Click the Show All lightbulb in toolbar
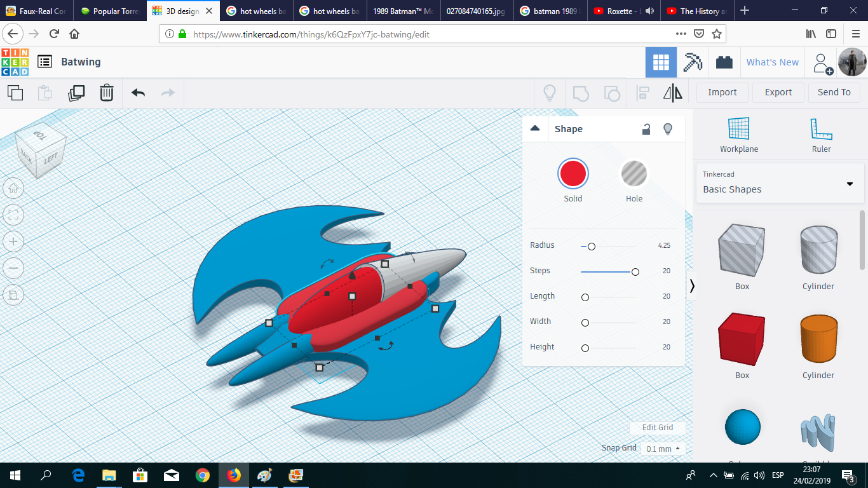This screenshot has width=868, height=488. point(550,93)
